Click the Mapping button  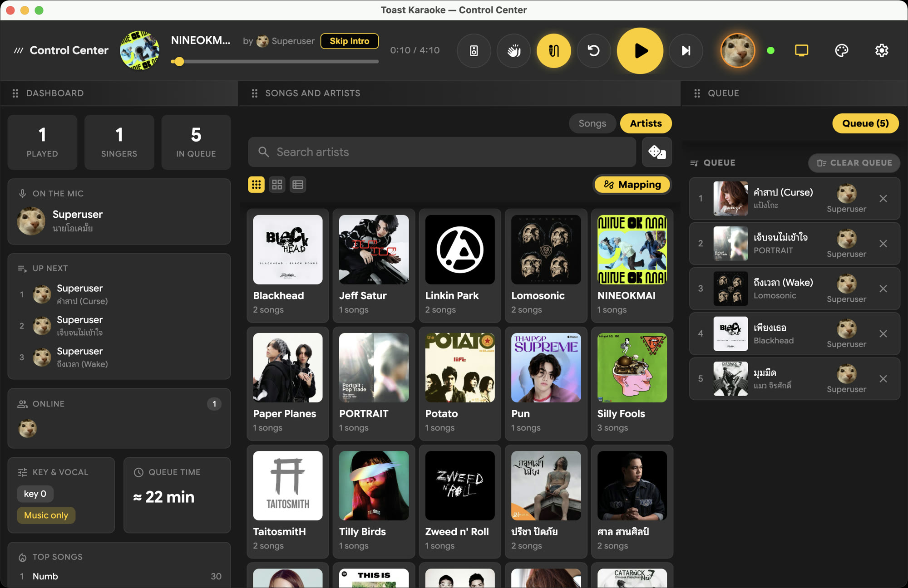coord(632,185)
